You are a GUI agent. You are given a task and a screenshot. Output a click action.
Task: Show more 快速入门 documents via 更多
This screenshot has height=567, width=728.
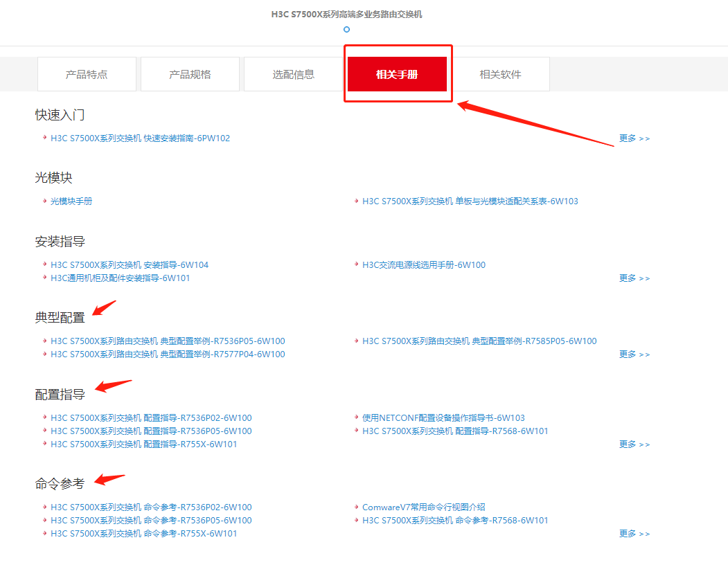(634, 138)
